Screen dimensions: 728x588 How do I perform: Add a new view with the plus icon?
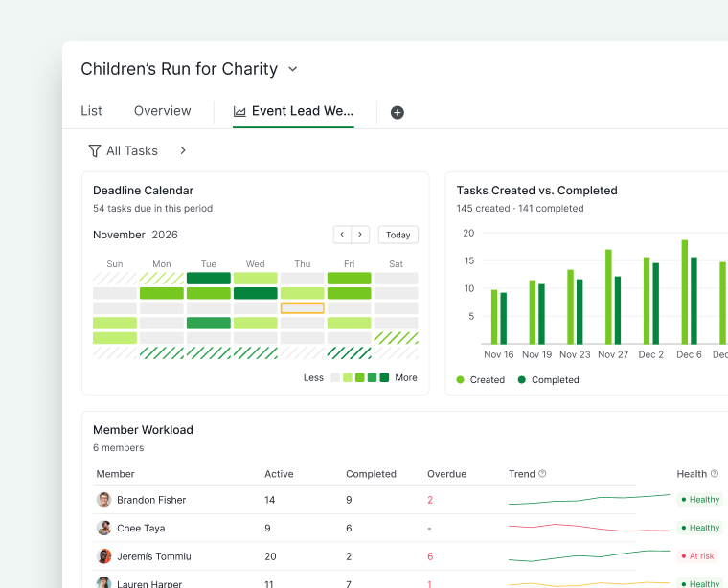[x=397, y=112]
